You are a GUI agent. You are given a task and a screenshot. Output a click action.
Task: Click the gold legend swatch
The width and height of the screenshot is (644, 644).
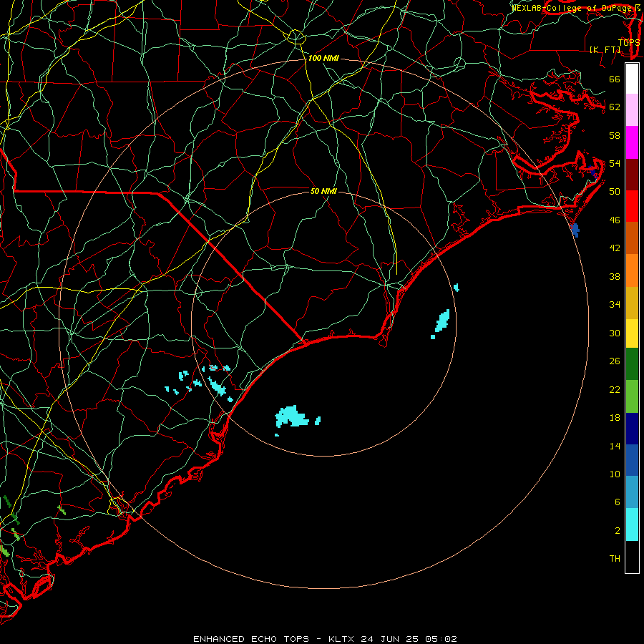(632, 303)
